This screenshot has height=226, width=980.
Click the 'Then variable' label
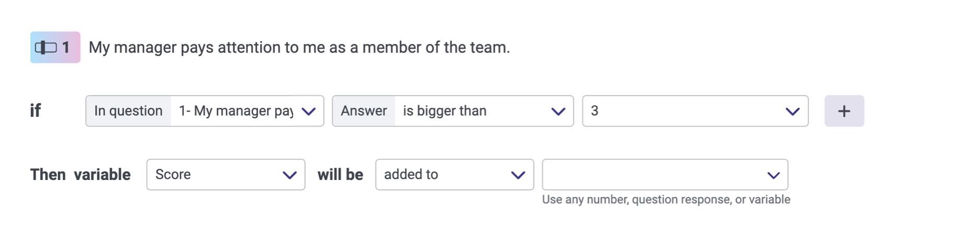click(80, 175)
